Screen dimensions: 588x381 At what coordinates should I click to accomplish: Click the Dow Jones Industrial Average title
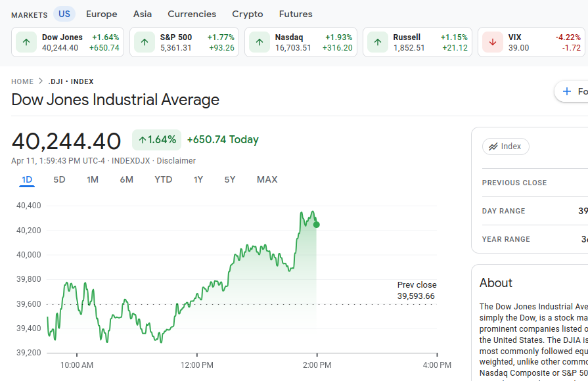click(115, 100)
